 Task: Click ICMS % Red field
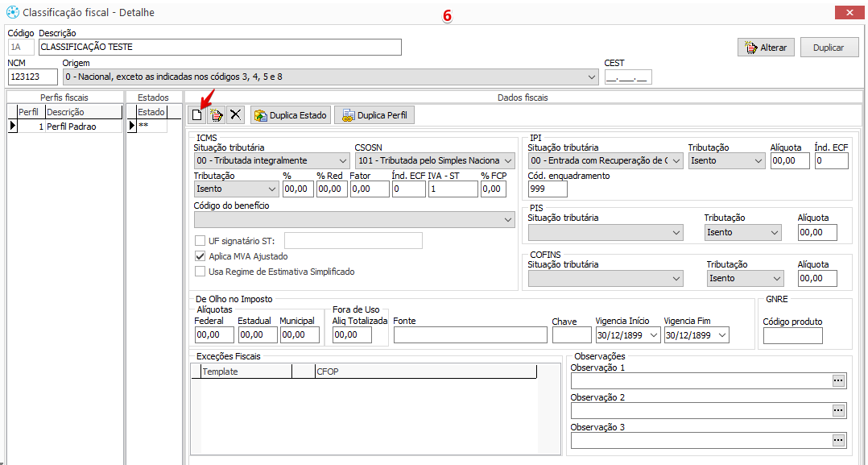click(x=332, y=189)
